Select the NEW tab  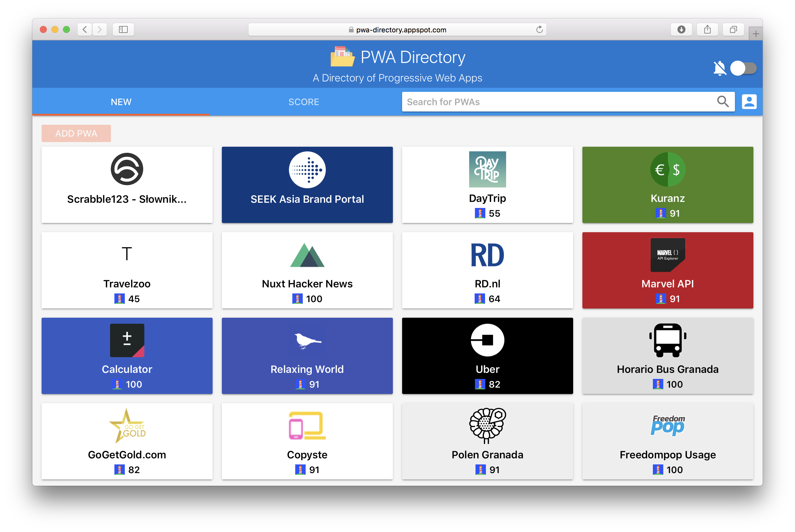(121, 101)
